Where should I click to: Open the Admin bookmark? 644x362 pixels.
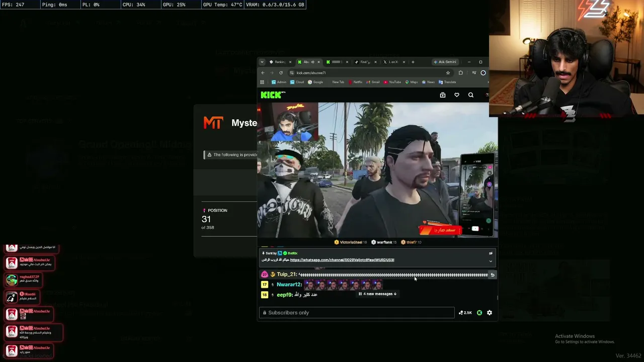pyautogui.click(x=279, y=82)
